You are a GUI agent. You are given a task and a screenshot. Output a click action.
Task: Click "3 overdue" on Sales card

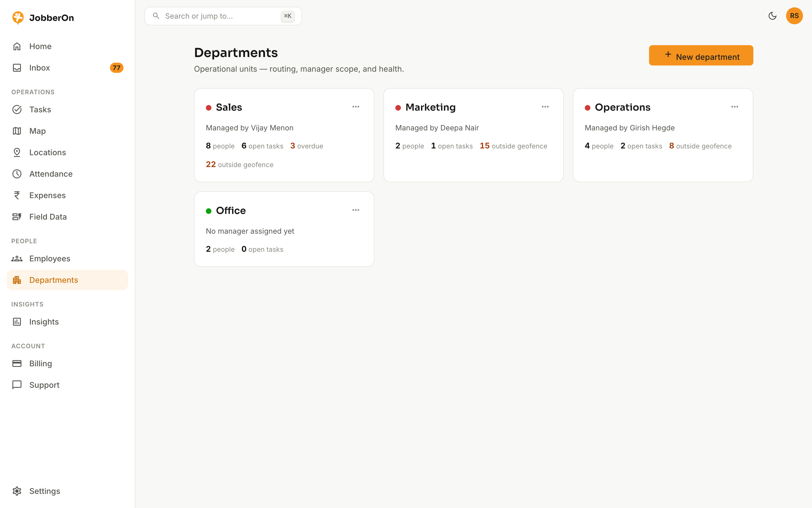pyautogui.click(x=307, y=146)
